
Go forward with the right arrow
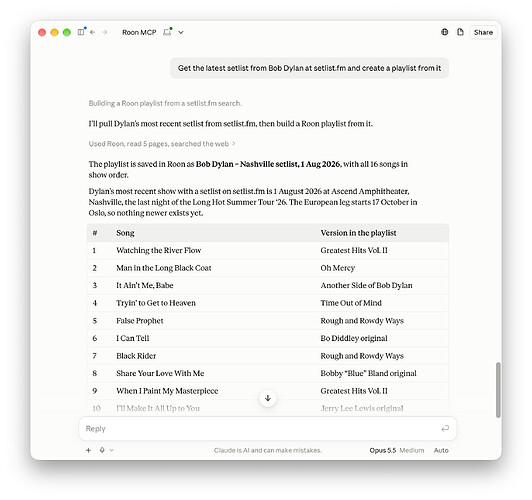coord(105,32)
